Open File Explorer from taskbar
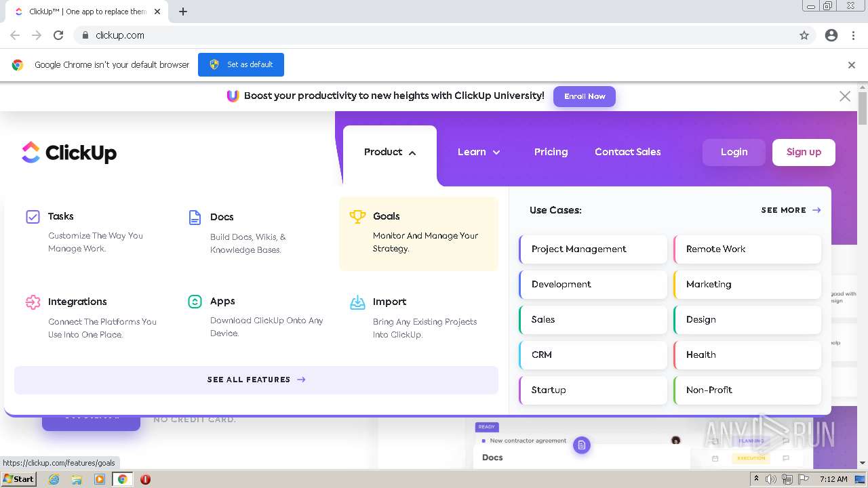868x488 pixels. point(77,479)
